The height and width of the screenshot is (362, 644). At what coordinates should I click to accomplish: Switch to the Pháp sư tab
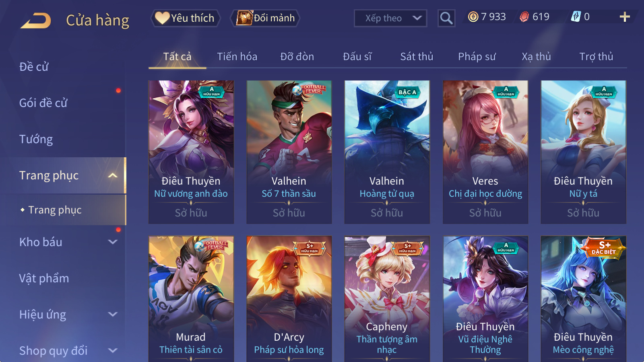[477, 57]
